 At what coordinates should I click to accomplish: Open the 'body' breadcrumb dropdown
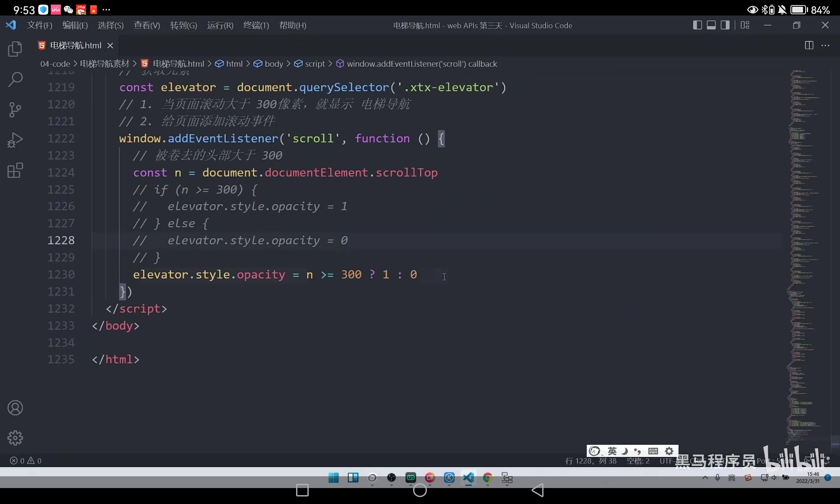pyautogui.click(x=275, y=64)
